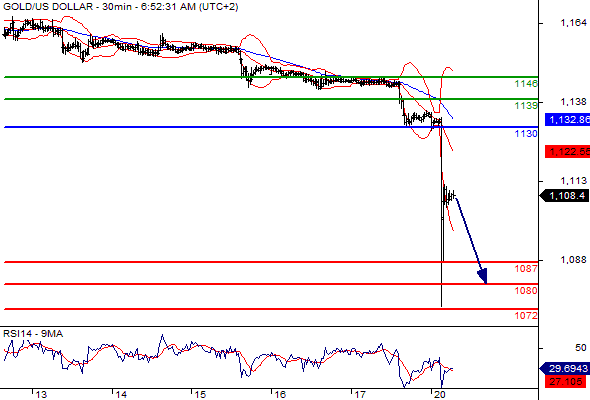
Task: Click the dark blue downward arrow head
Action: point(483,276)
